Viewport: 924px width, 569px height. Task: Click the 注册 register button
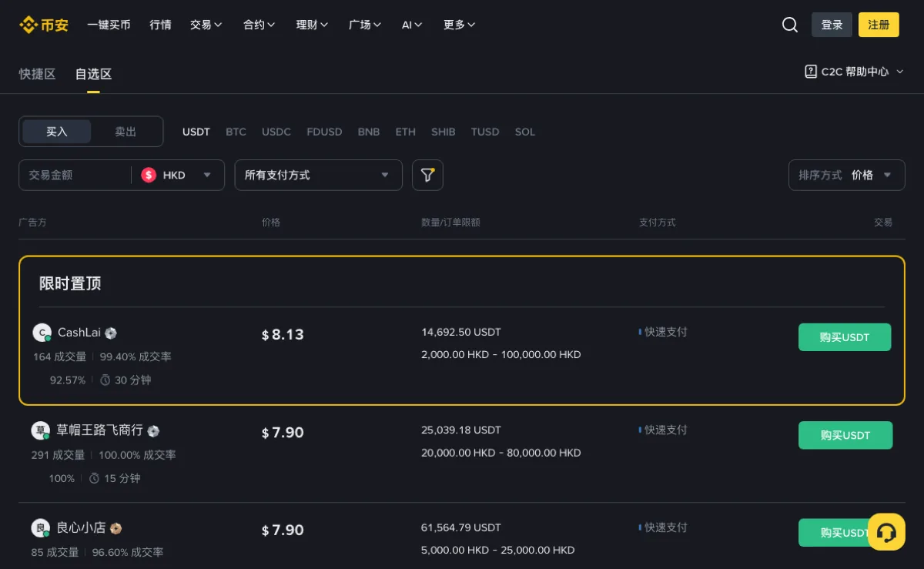(879, 25)
